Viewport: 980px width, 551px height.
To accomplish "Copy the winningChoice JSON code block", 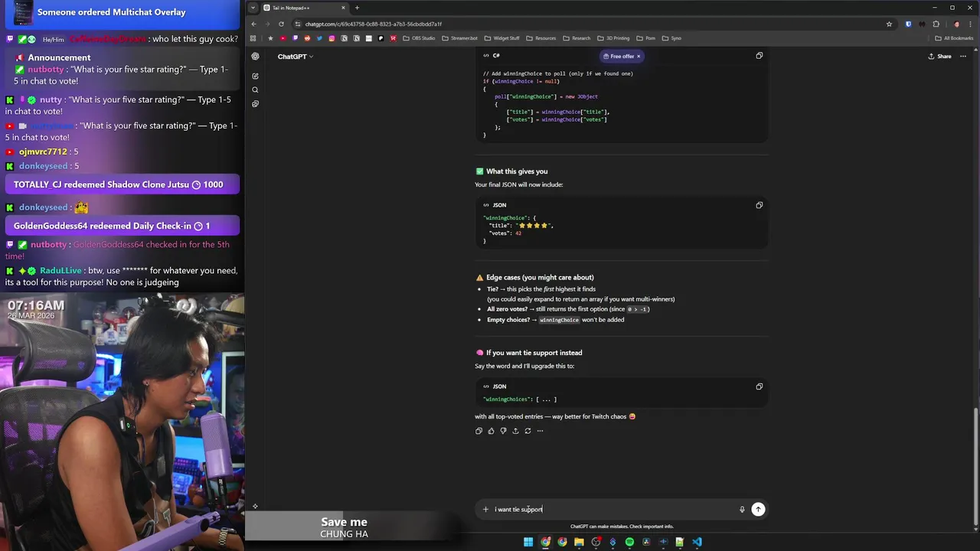I will (x=759, y=205).
